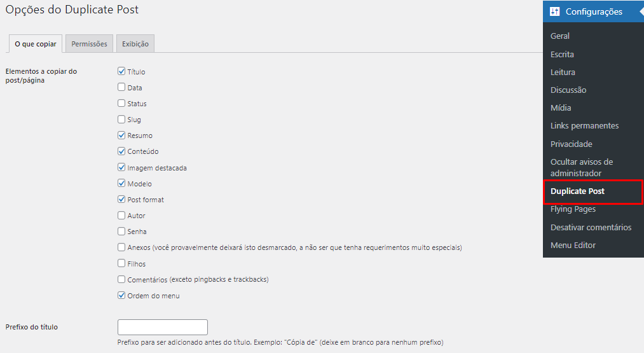Tick the Slug checkbox
Screen dimensions: 644x353
(x=121, y=119)
